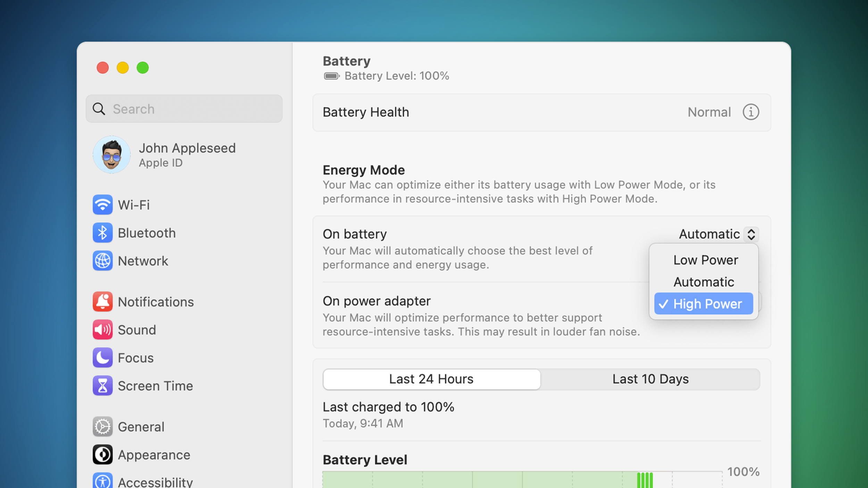Expand the On battery dropdown stepper
The width and height of the screenshot is (868, 488).
752,234
